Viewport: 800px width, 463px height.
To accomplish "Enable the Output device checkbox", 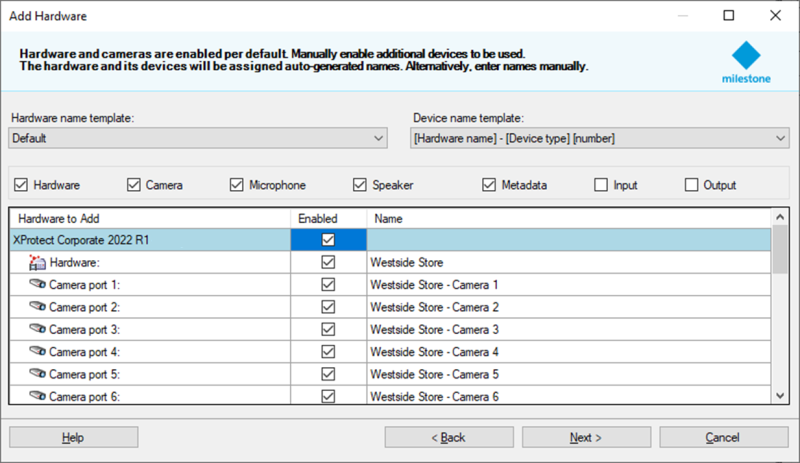I will click(x=691, y=185).
